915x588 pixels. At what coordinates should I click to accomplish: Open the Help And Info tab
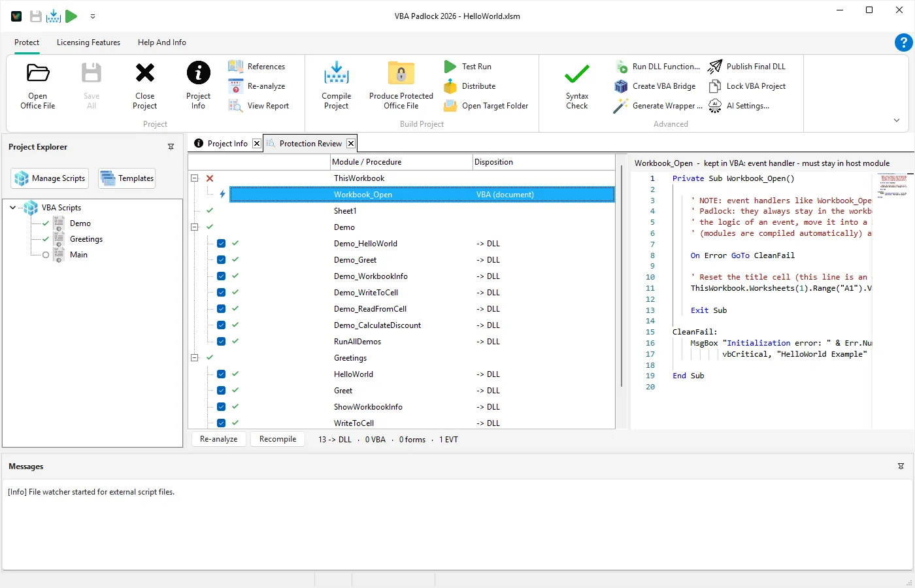(162, 42)
